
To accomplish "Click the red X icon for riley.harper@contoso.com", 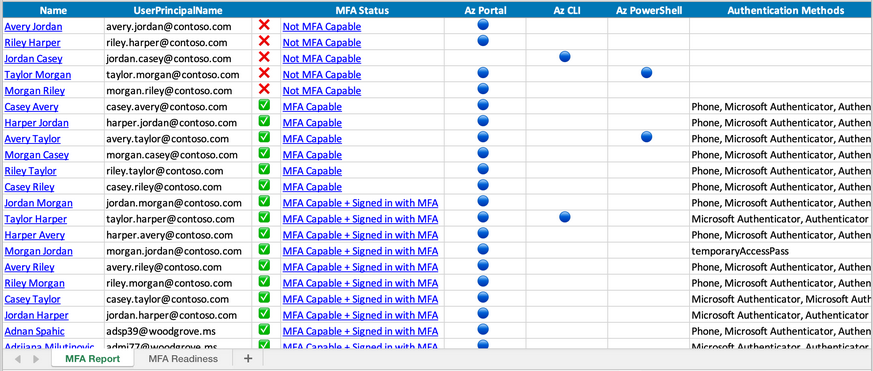I will click(x=264, y=41).
